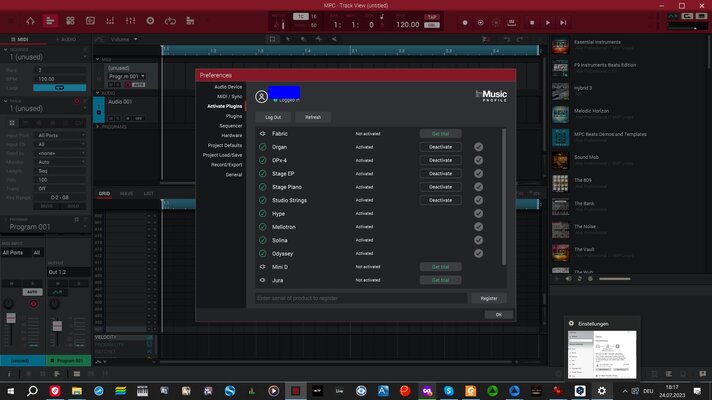
Task: Adjust the browser preview volume slider
Action: (x=614, y=279)
